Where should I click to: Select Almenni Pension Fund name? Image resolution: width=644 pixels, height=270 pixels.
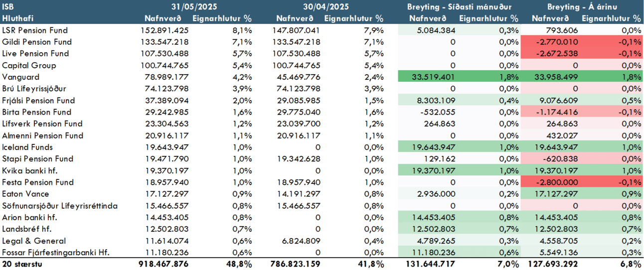(x=42, y=135)
